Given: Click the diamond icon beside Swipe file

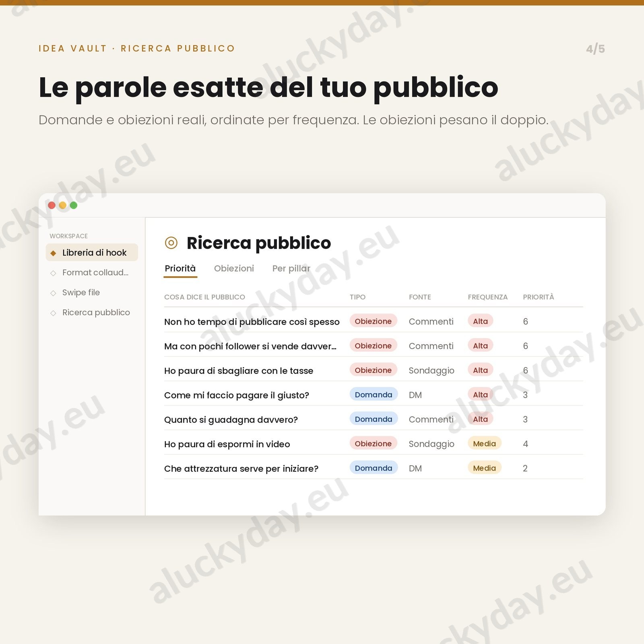Looking at the screenshot, I should [x=53, y=293].
